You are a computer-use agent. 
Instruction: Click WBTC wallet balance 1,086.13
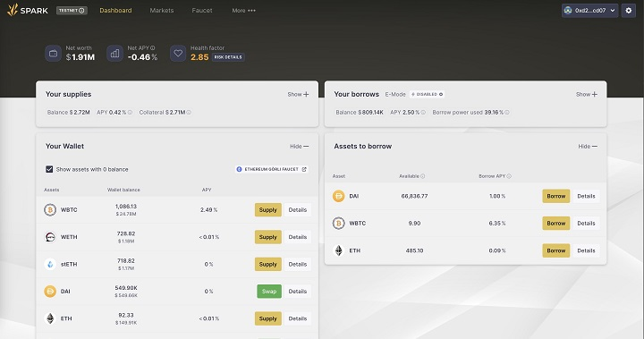pyautogui.click(x=126, y=207)
